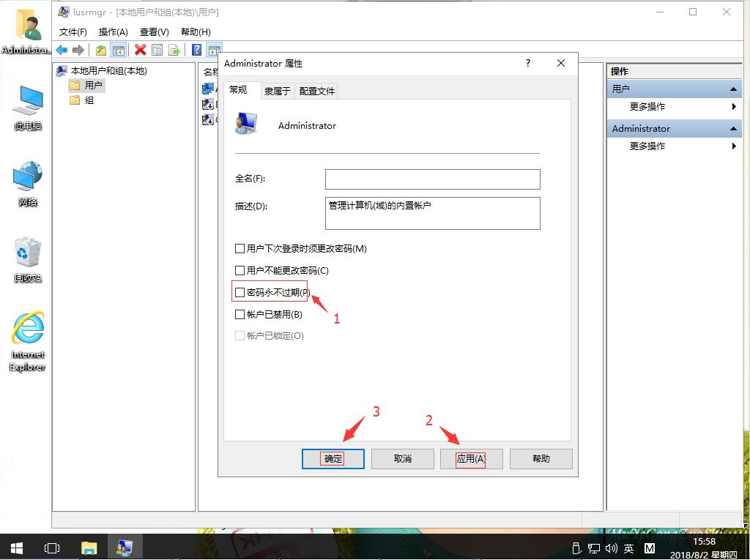Adjust volume via the speaker tray icon
Image resolution: width=750 pixels, height=560 pixels.
point(613,548)
